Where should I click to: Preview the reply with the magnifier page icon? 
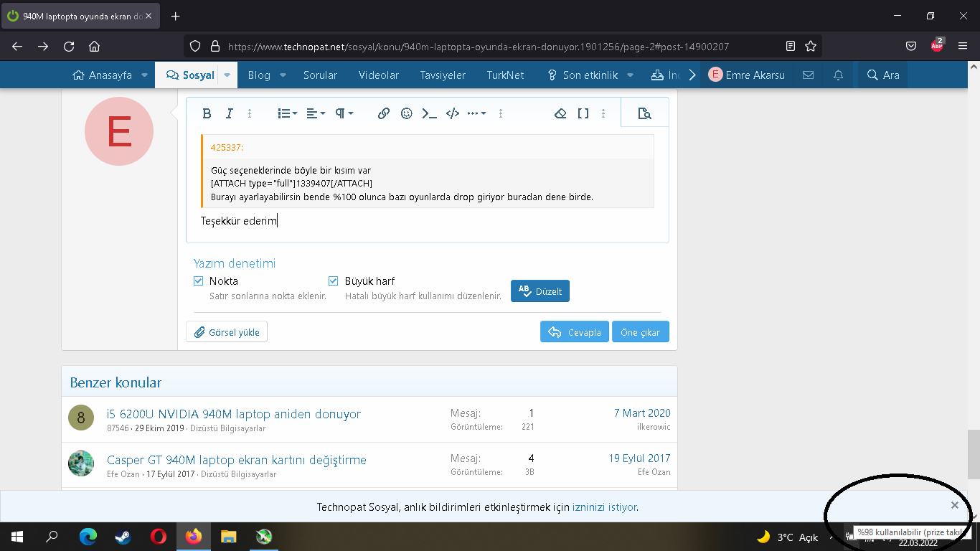click(x=644, y=113)
